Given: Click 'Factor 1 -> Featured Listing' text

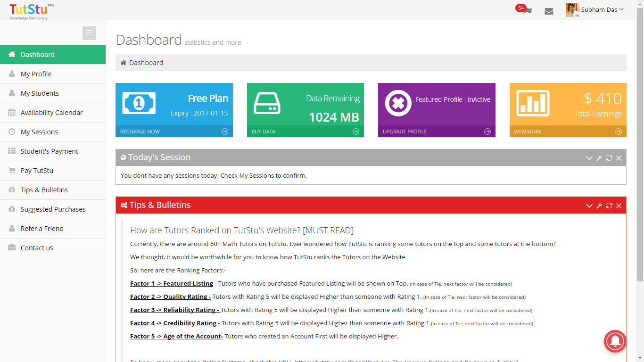Looking at the screenshot, I should pyautogui.click(x=172, y=284).
